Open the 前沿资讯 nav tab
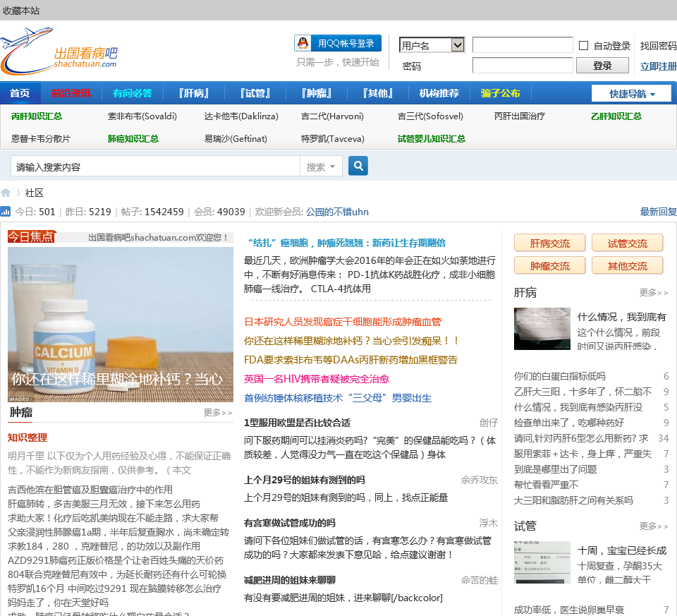This screenshot has height=616, width=677. (x=71, y=93)
